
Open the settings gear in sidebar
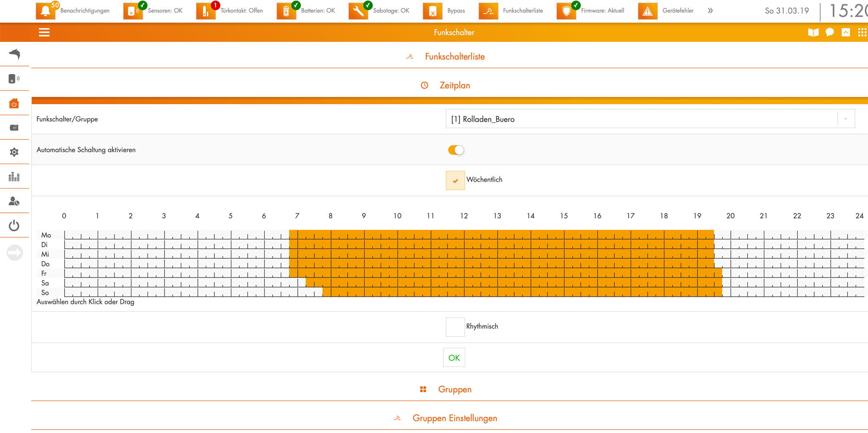point(14,152)
